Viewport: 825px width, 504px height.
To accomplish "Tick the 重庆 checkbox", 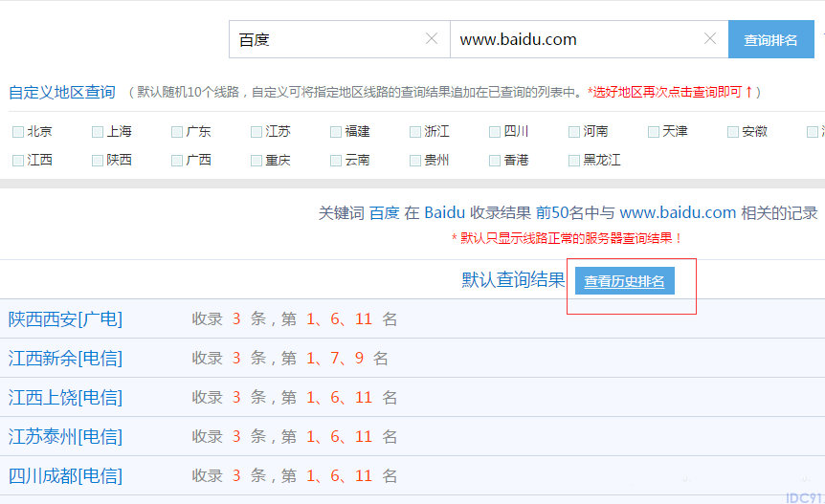I will tap(256, 161).
